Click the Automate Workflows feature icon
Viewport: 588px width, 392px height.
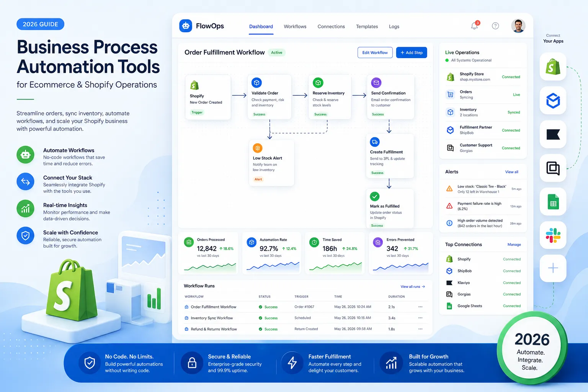(25, 155)
